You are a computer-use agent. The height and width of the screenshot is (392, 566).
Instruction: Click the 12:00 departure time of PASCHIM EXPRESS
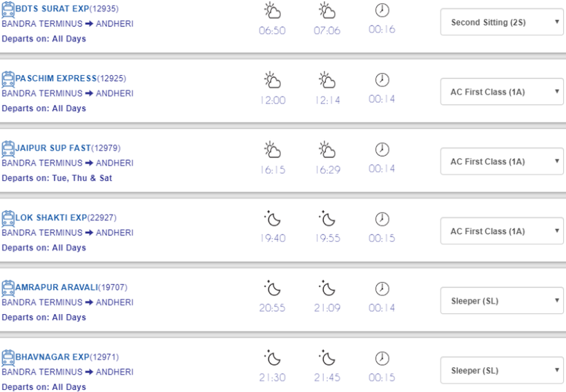point(272,100)
